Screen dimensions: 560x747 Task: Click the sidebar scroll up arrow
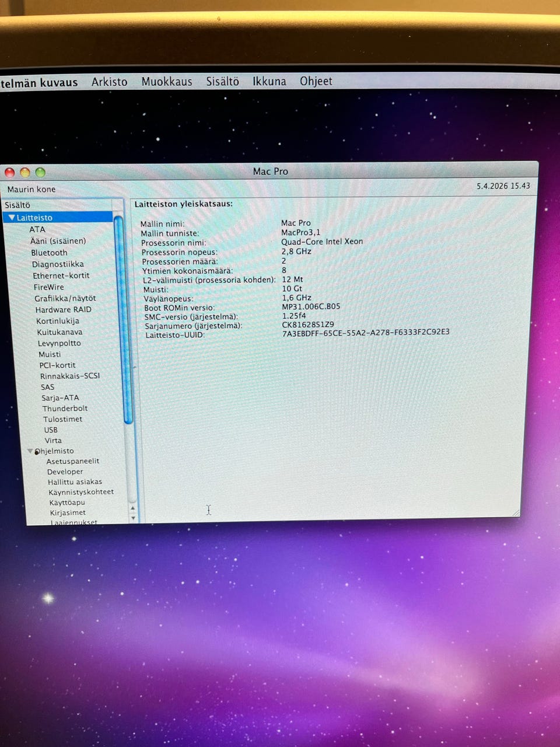click(x=132, y=508)
